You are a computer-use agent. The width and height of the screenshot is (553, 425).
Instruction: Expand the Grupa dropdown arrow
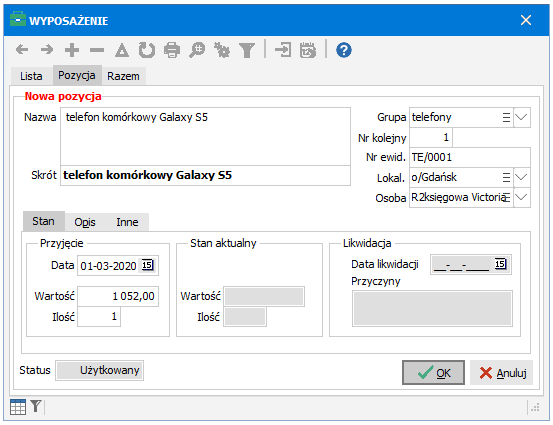pos(522,117)
